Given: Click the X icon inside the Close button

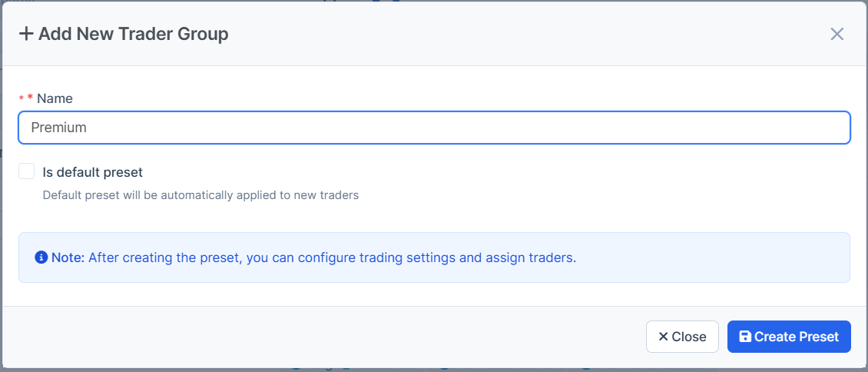Looking at the screenshot, I should click(x=663, y=337).
